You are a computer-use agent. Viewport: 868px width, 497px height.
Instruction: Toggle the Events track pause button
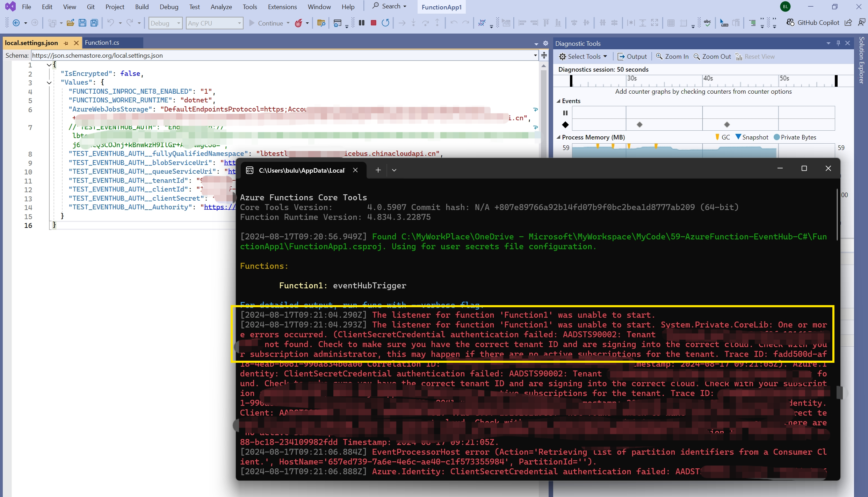point(565,113)
